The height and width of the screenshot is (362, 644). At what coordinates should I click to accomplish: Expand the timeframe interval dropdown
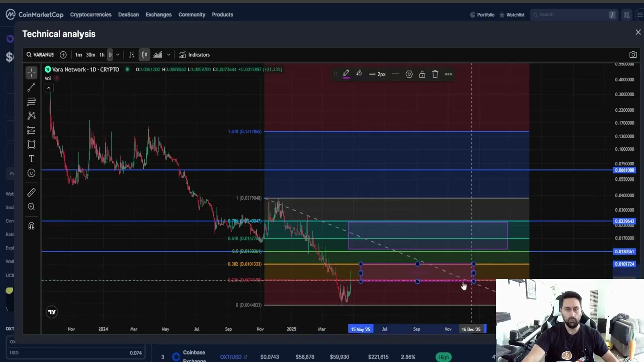pyautogui.click(x=118, y=55)
